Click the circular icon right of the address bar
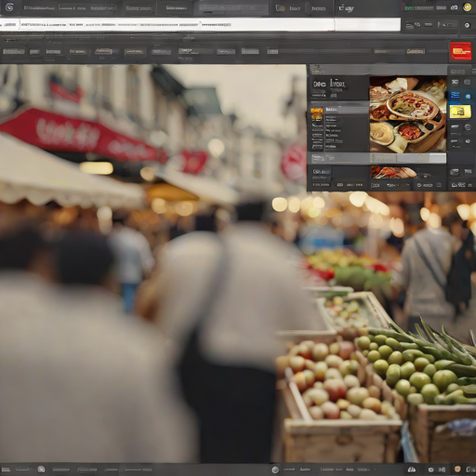This screenshot has width=476, height=476. (x=467, y=25)
